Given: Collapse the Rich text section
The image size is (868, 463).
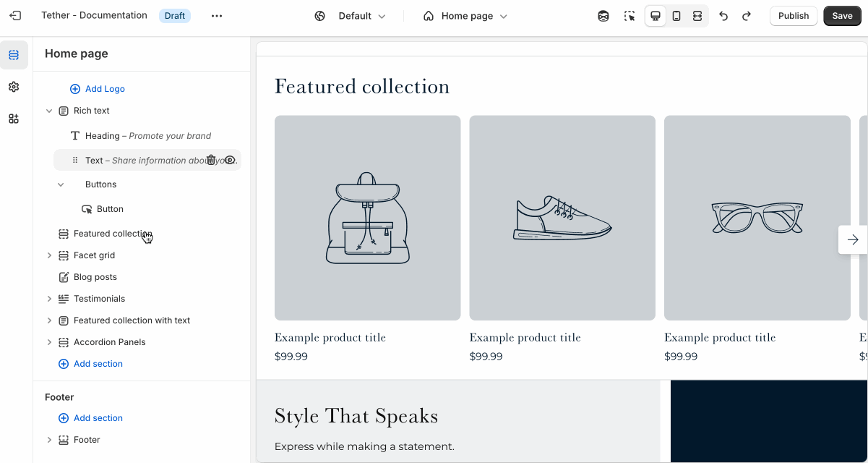Looking at the screenshot, I should click(49, 111).
